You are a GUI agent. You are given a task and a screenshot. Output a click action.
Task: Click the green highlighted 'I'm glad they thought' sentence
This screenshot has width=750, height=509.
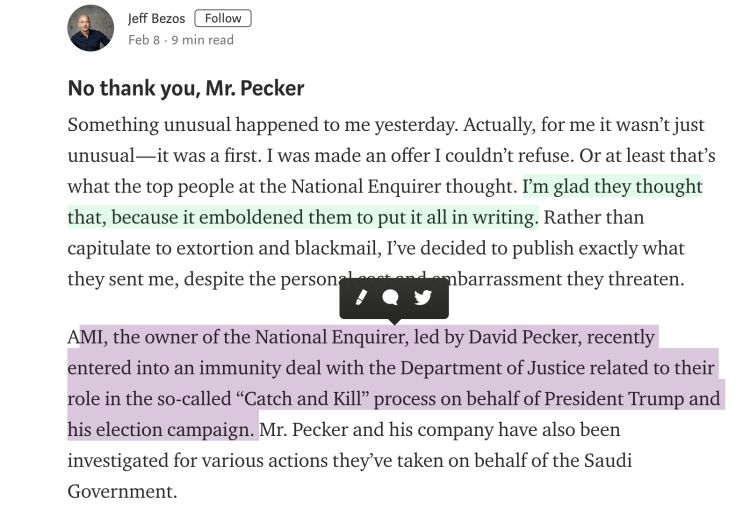click(385, 202)
